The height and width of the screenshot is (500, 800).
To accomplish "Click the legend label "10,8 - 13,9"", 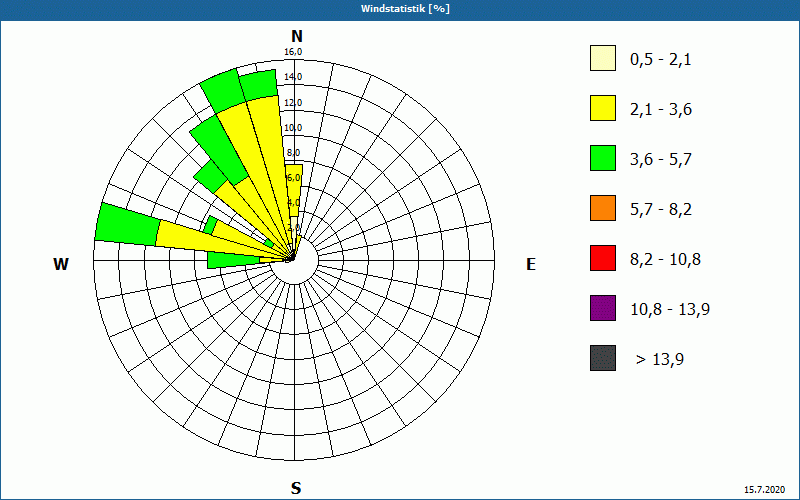I will [670, 310].
